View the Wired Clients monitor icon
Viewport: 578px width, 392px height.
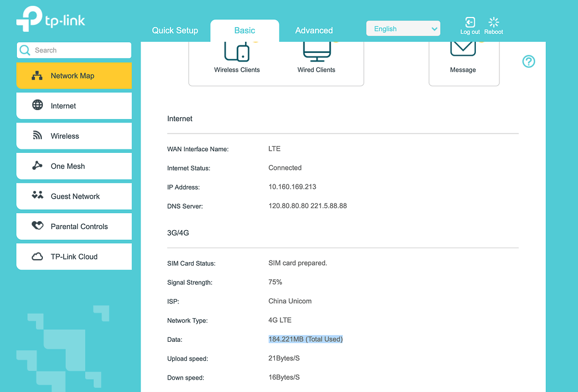coord(316,51)
